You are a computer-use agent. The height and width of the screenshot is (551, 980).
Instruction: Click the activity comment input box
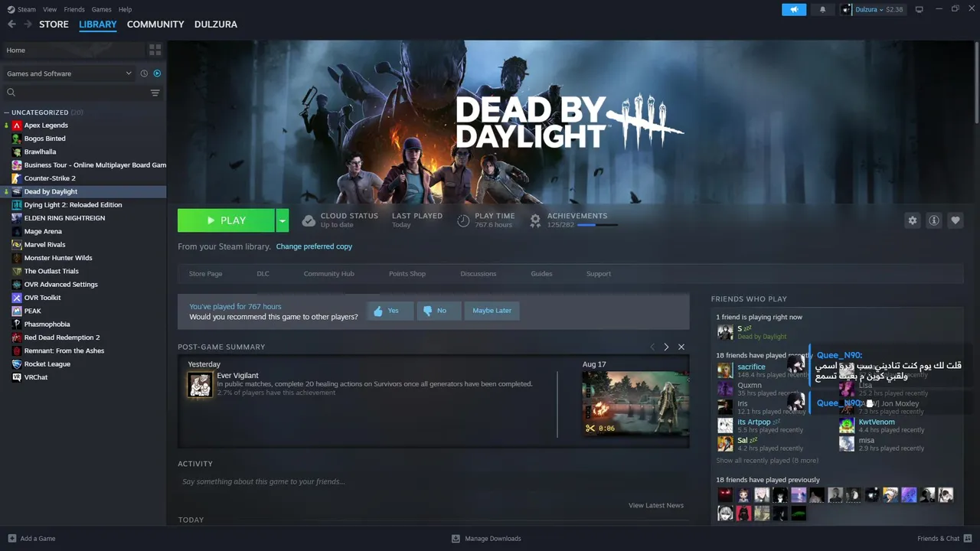pos(433,482)
